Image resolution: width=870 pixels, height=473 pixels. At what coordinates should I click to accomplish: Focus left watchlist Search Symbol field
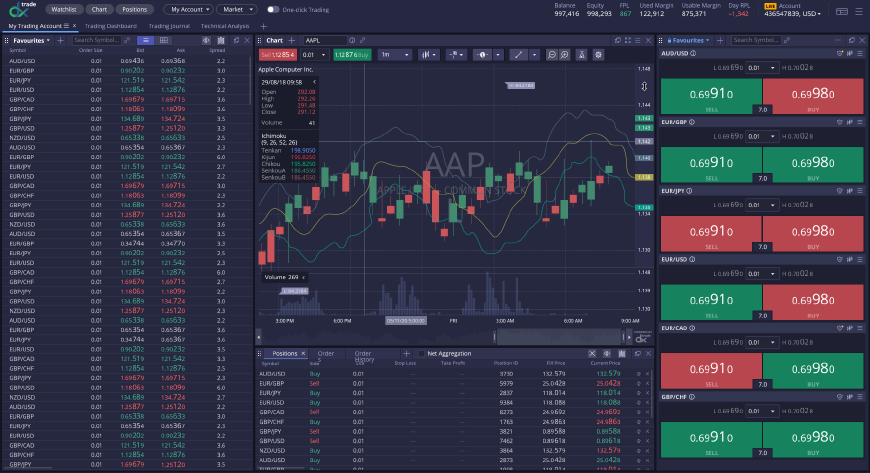[97, 41]
